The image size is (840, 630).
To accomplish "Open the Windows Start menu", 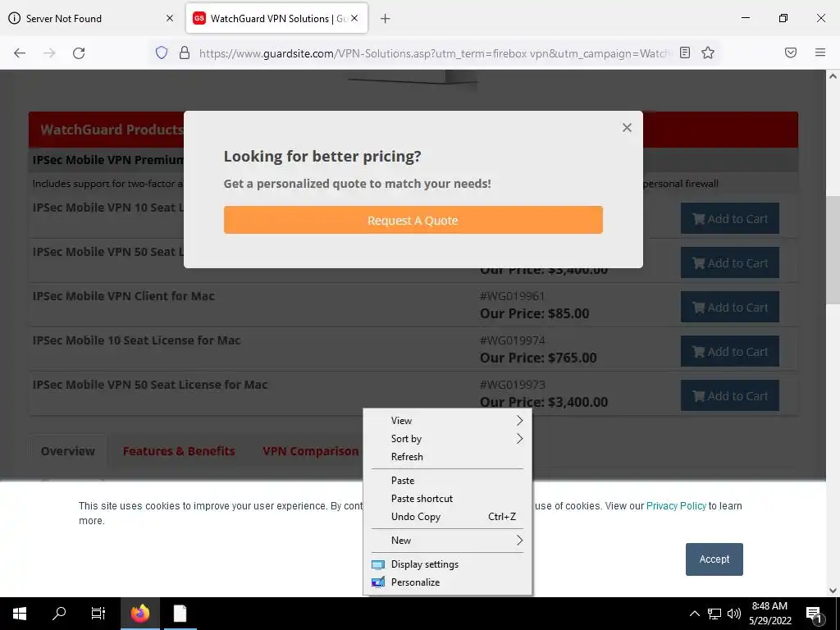I will tap(20, 614).
